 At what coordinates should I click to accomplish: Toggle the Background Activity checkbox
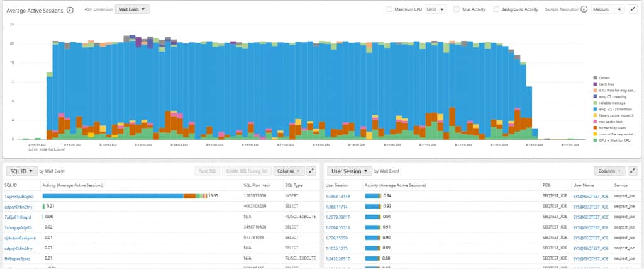[x=496, y=9]
